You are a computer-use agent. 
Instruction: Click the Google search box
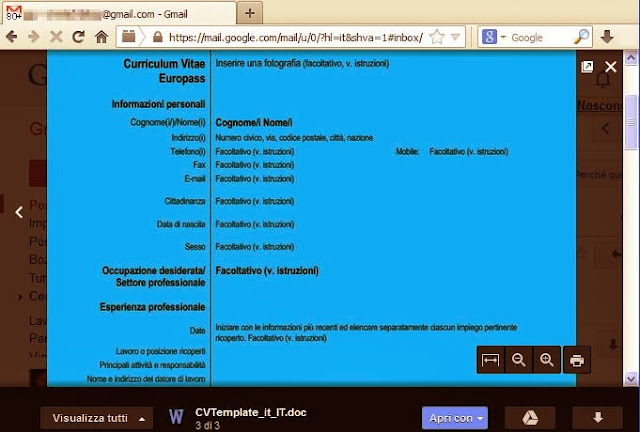[x=535, y=37]
